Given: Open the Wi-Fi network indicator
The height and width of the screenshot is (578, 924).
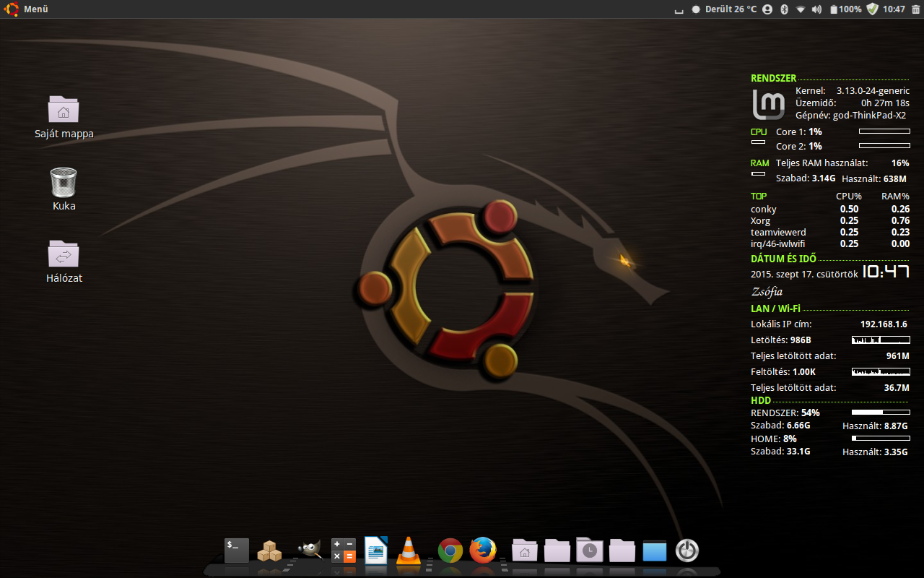Looking at the screenshot, I should pos(801,9).
